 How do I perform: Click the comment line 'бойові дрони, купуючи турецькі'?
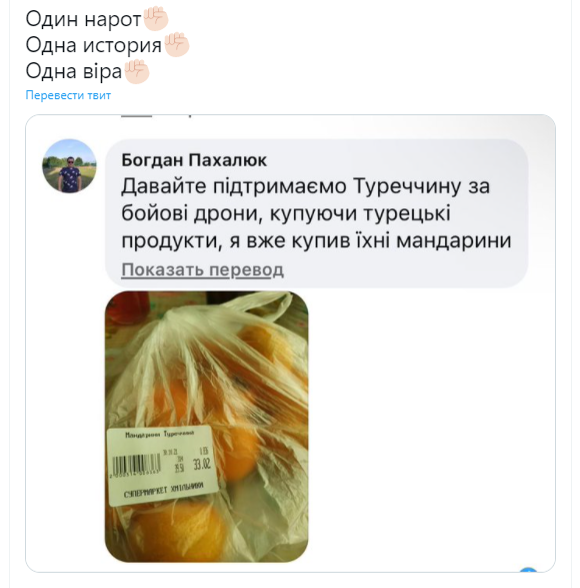click(x=286, y=213)
